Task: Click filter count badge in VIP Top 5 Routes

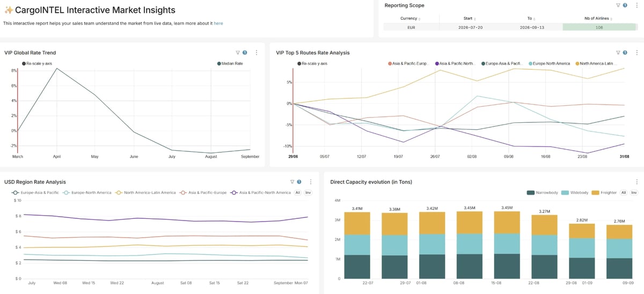Action: pyautogui.click(x=625, y=53)
